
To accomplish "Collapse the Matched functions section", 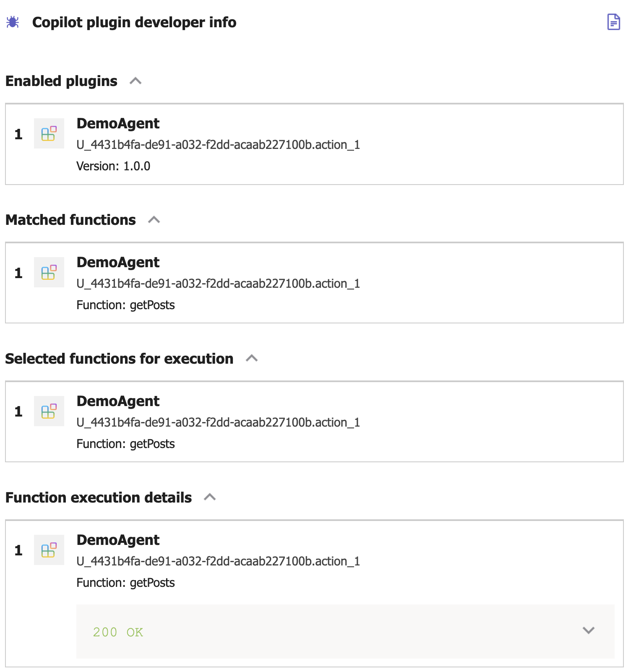I will (154, 220).
